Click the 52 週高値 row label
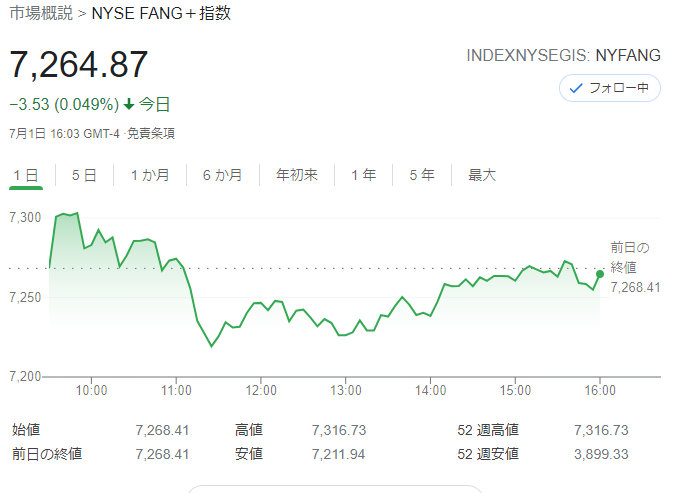This screenshot has height=493, width=674. pyautogui.click(x=488, y=430)
